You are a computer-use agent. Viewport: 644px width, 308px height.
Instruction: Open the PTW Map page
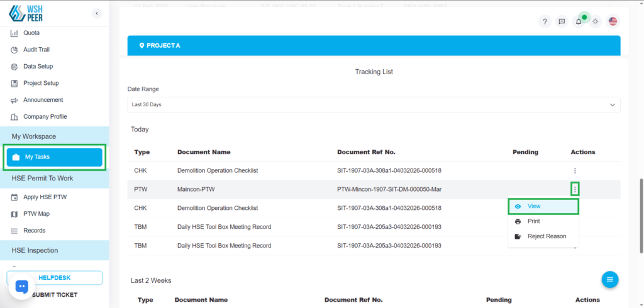pos(38,214)
